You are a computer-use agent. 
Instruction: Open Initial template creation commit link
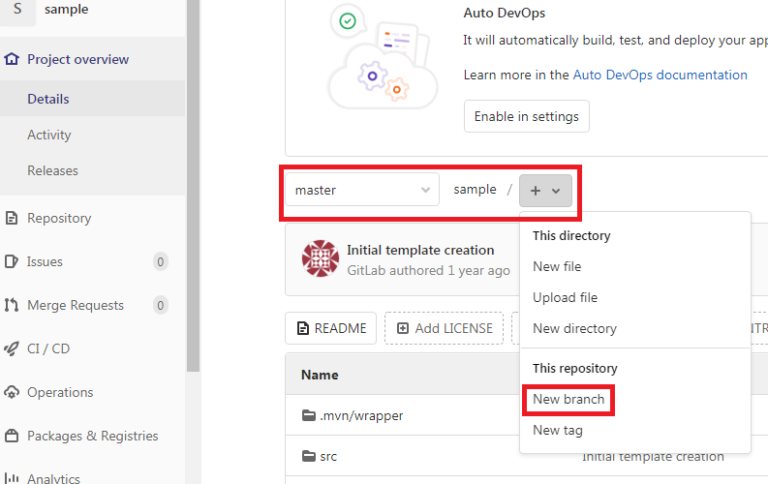(x=420, y=250)
